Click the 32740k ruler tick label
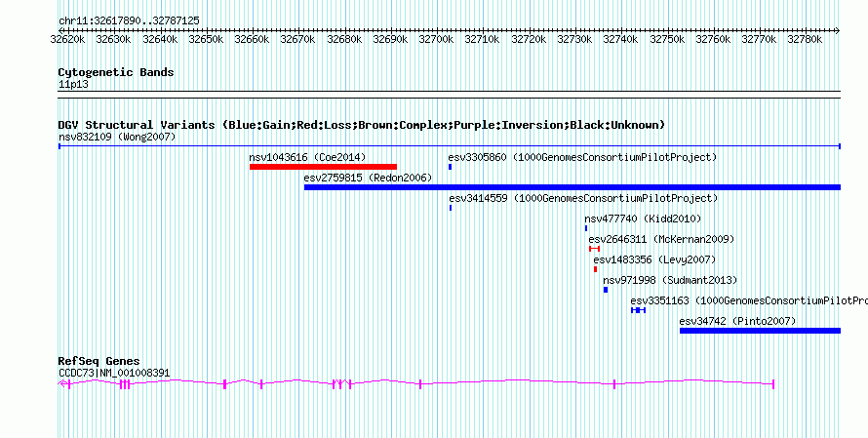868x438 pixels. 620,39
